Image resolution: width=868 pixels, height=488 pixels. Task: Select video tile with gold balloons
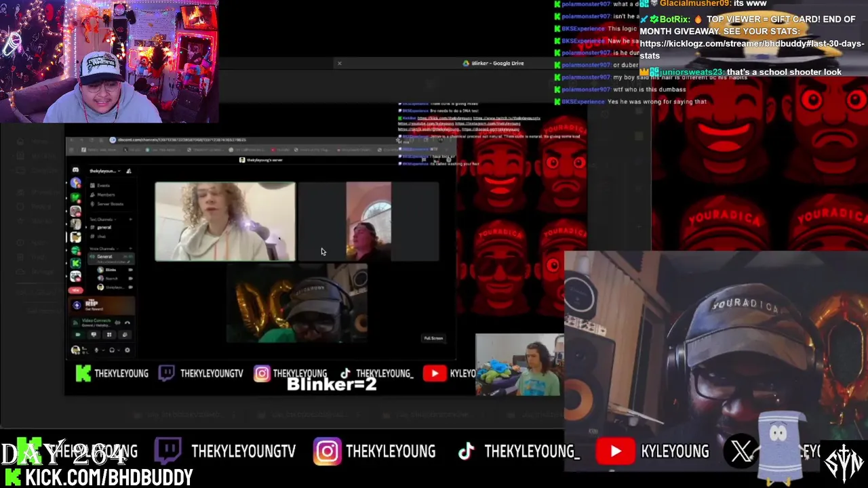coord(297,303)
